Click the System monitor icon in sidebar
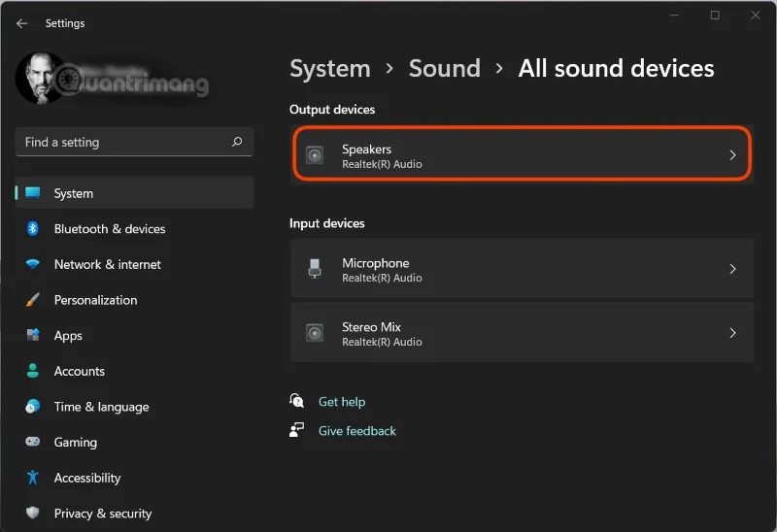The height and width of the screenshot is (532, 777). [x=33, y=192]
